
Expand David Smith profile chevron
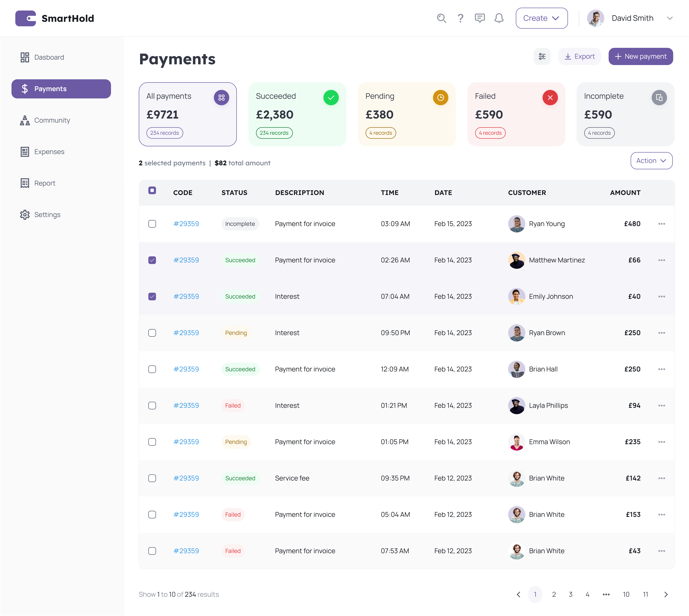(669, 18)
